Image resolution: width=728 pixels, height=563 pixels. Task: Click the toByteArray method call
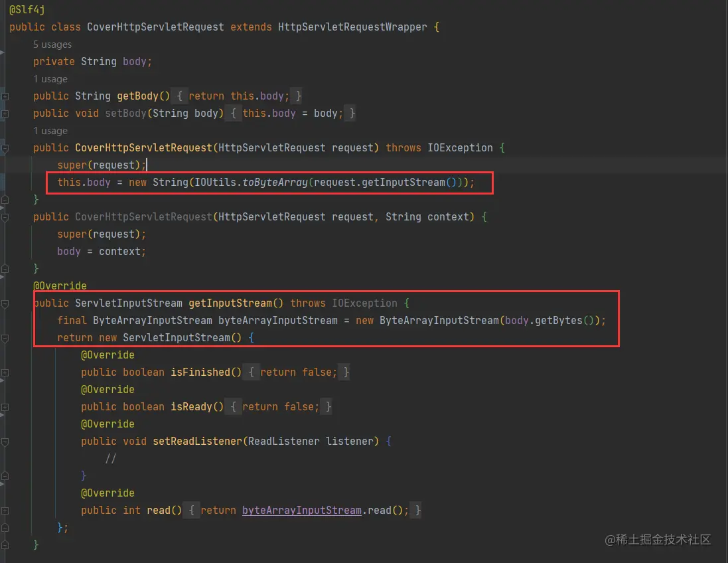(275, 183)
